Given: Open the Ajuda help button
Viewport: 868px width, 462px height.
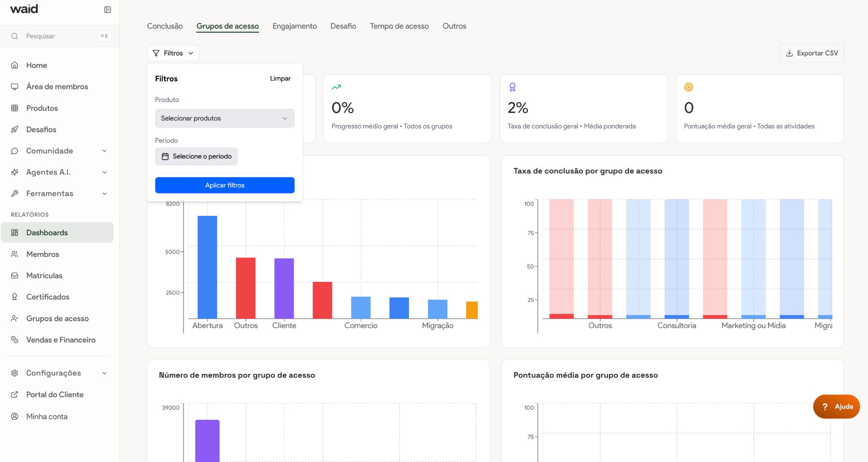Looking at the screenshot, I should click(x=836, y=407).
